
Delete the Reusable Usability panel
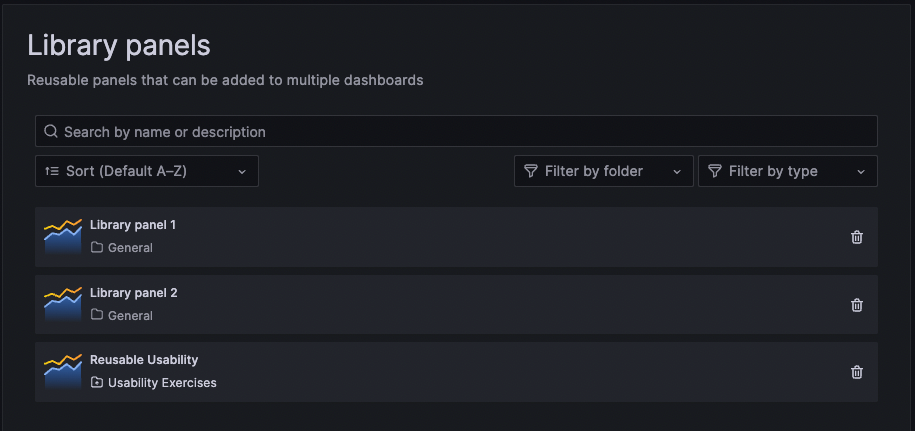[x=857, y=372]
